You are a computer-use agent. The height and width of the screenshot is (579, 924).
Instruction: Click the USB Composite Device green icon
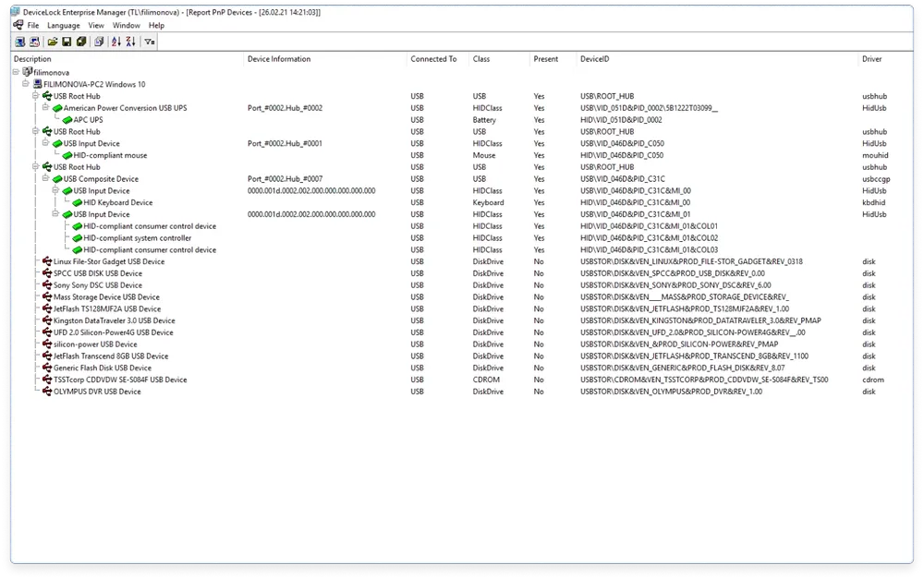click(x=57, y=179)
